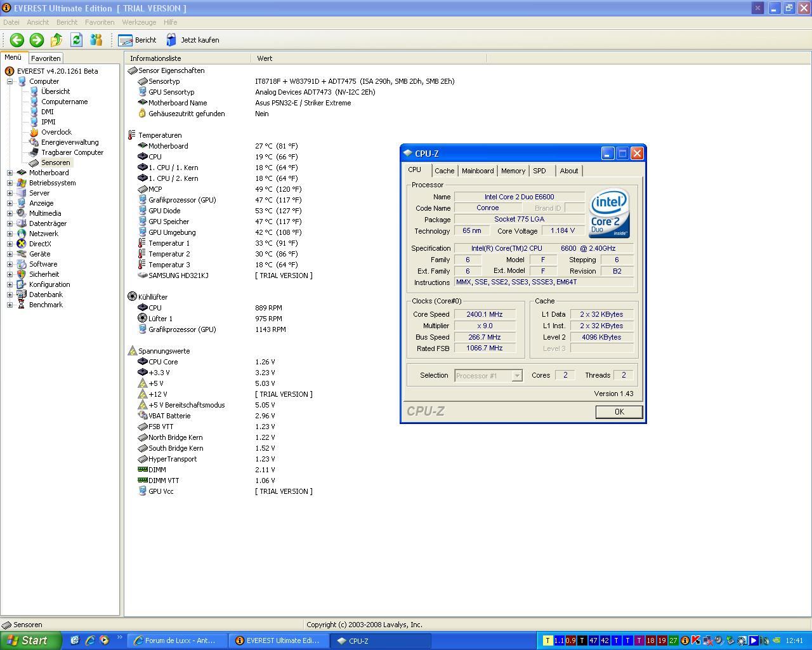Expand the Datenträger tree node
The width and height of the screenshot is (812, 650).
pyautogui.click(x=10, y=223)
